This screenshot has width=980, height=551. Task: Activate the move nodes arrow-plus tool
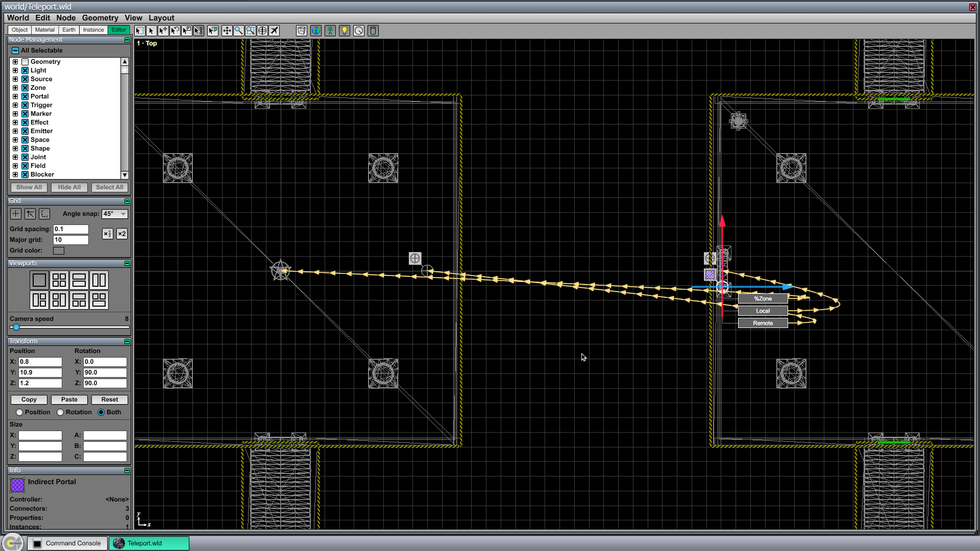163,31
